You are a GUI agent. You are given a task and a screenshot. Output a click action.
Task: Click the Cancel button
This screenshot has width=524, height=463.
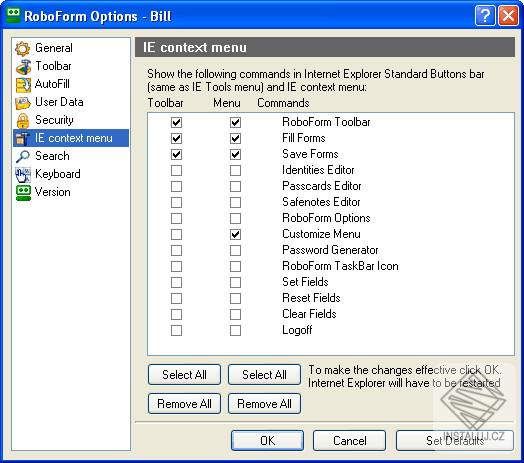click(x=350, y=441)
